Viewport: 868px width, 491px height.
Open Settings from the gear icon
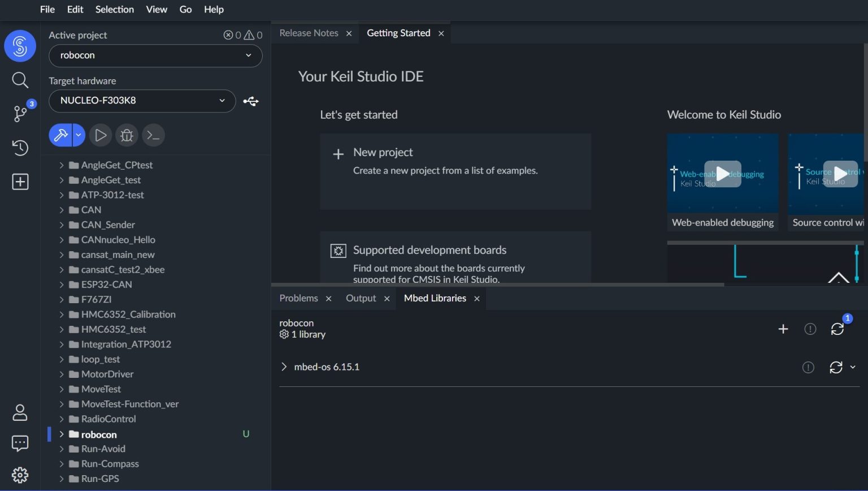click(x=20, y=475)
